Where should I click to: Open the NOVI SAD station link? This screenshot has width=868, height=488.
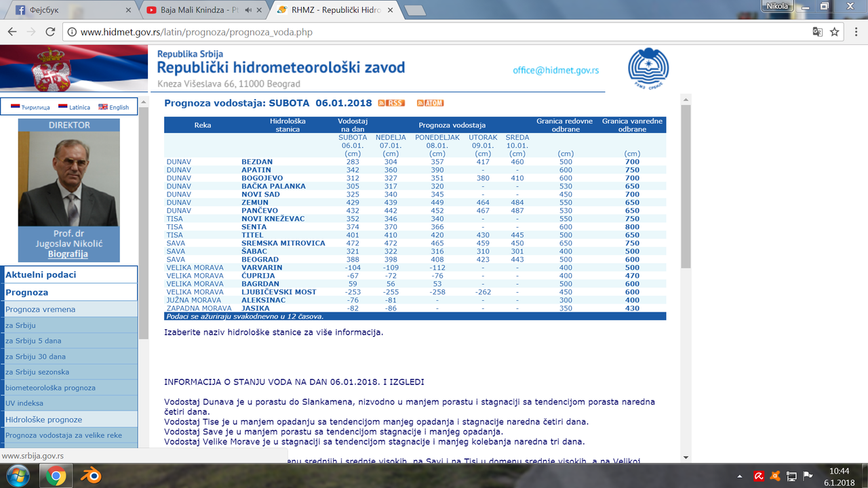point(260,195)
